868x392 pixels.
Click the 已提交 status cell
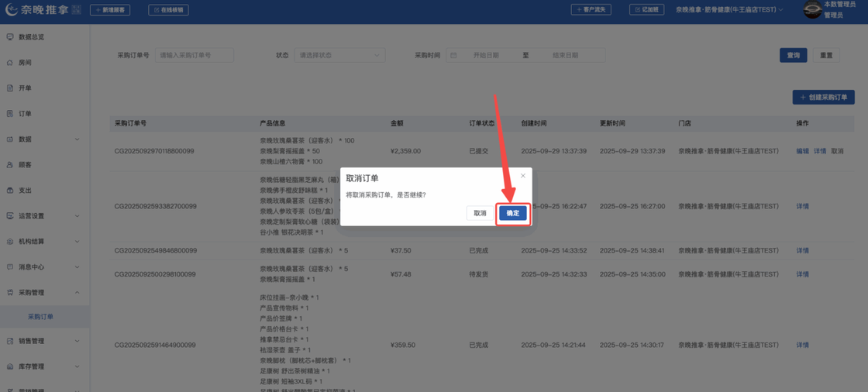(478, 150)
